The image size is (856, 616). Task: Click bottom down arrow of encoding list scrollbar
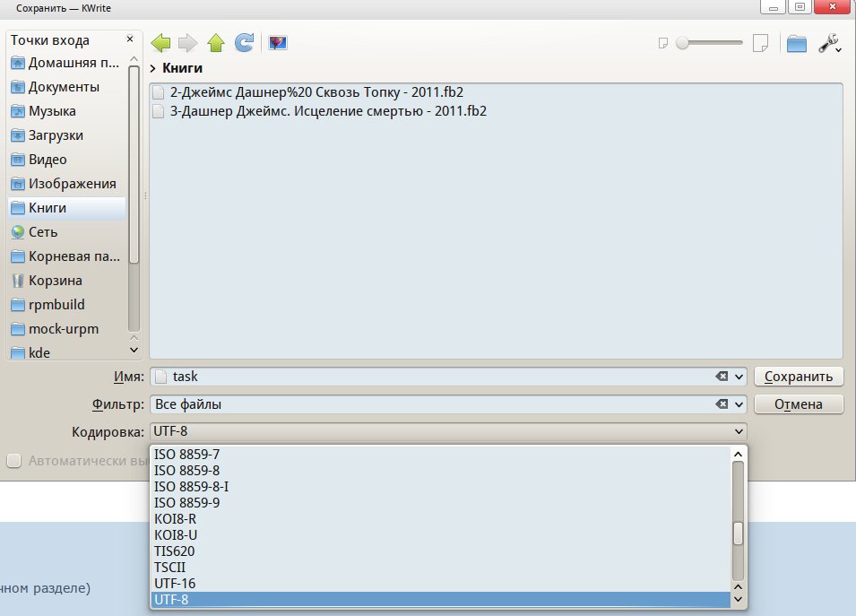coord(738,600)
